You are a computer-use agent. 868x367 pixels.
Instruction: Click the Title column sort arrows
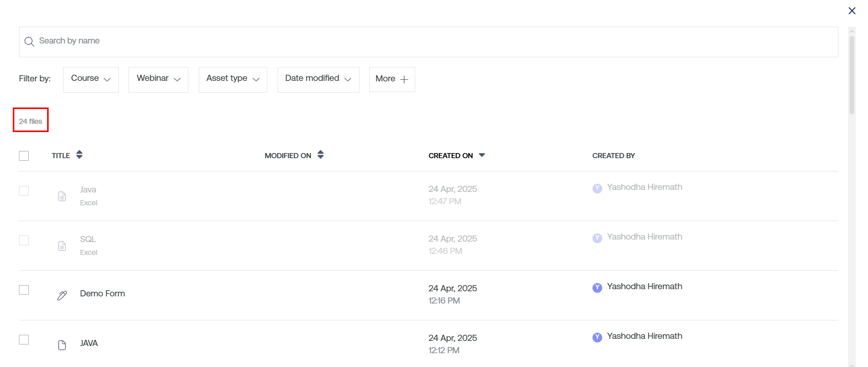point(79,155)
